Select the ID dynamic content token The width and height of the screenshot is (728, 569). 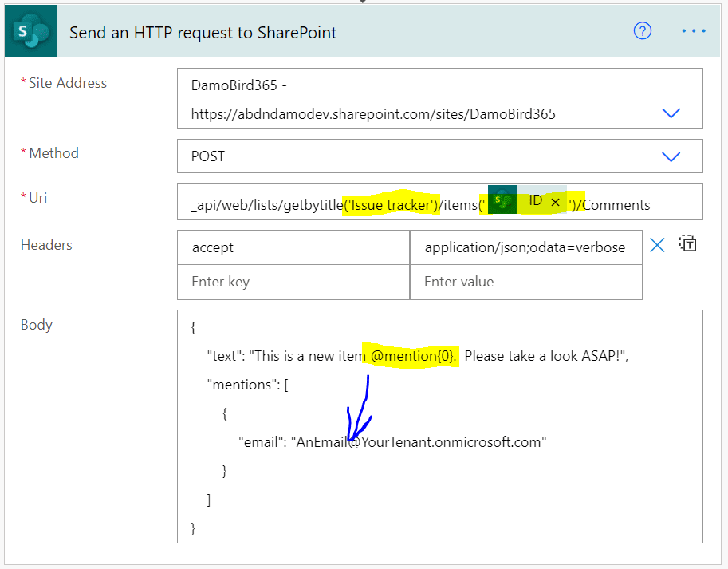[x=535, y=202]
